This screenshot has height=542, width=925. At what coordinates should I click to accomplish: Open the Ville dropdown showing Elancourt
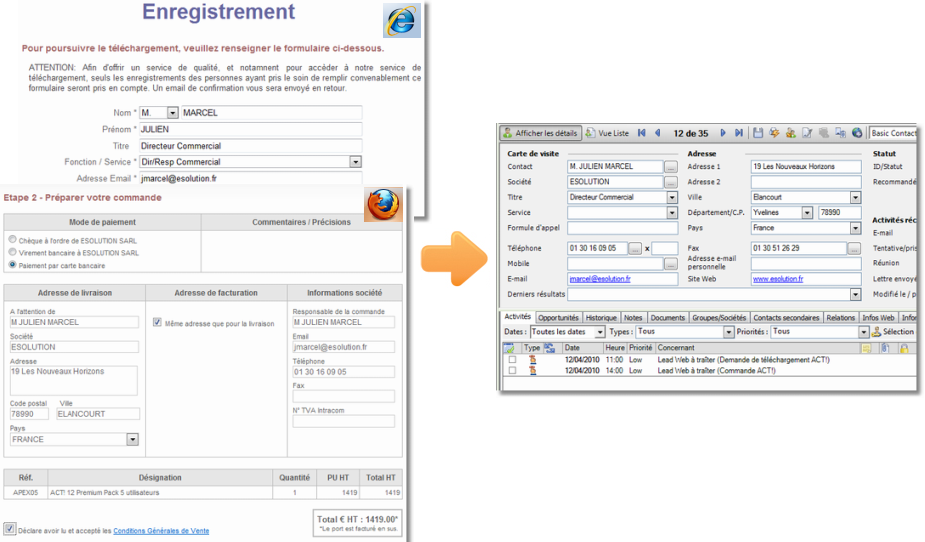click(855, 198)
